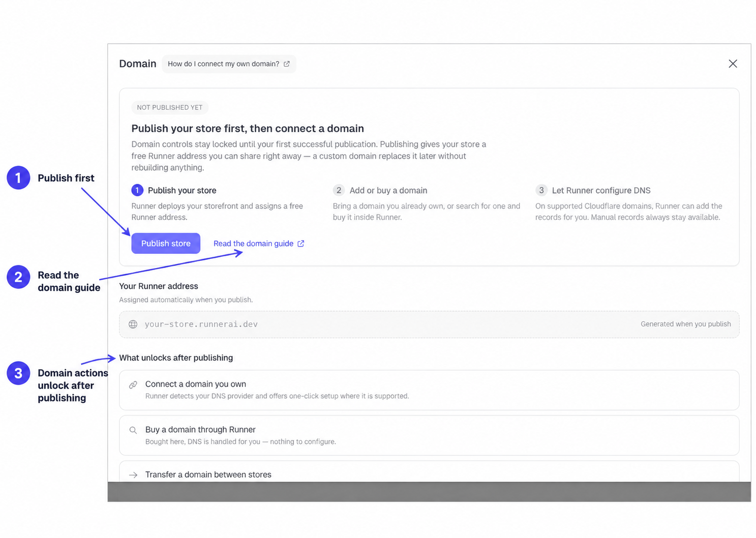This screenshot has height=538, width=756.
Task: Select step 2 circle, Add or buy a domain
Action: (339, 190)
